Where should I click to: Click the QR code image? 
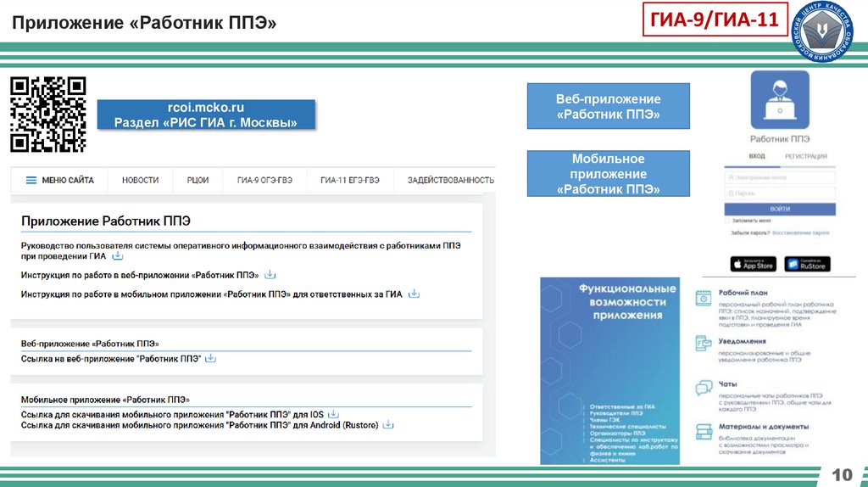48,115
